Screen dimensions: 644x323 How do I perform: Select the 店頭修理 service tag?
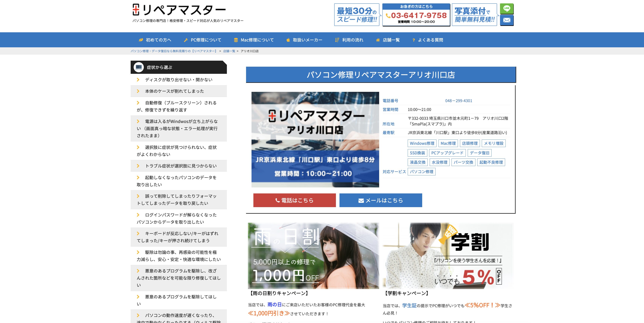[x=470, y=143]
